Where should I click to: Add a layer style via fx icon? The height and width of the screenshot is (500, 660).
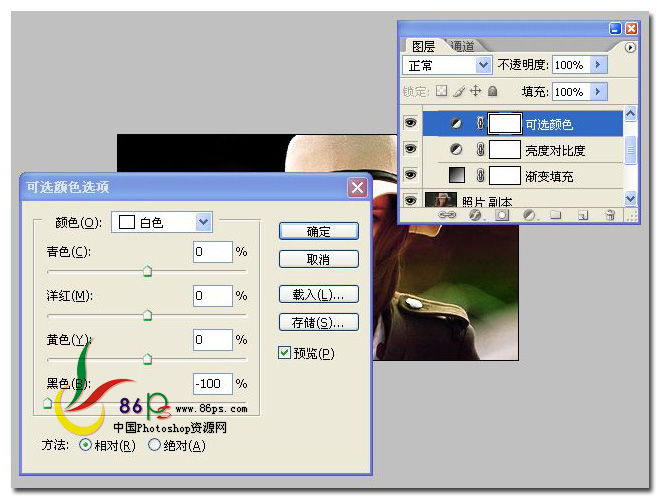click(475, 215)
